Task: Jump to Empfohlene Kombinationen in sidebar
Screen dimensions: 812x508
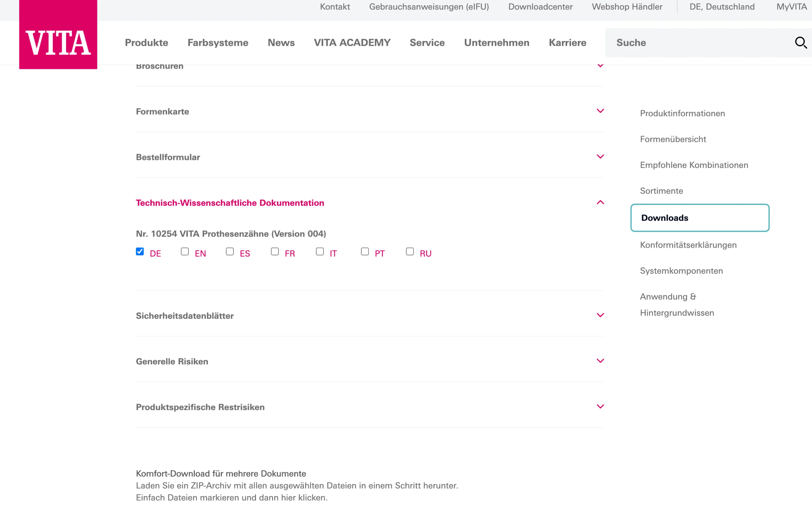Action: (x=694, y=165)
